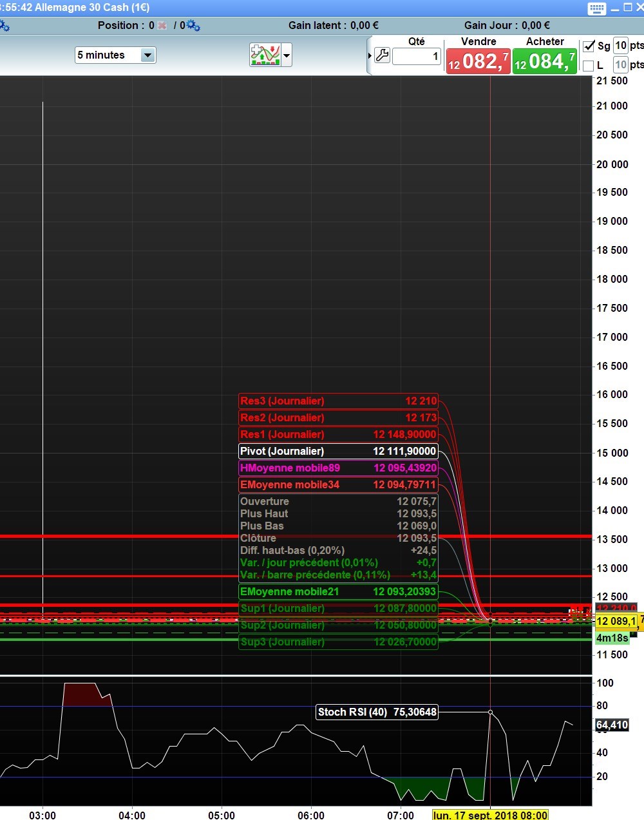Maximize the chart window

[627, 8]
